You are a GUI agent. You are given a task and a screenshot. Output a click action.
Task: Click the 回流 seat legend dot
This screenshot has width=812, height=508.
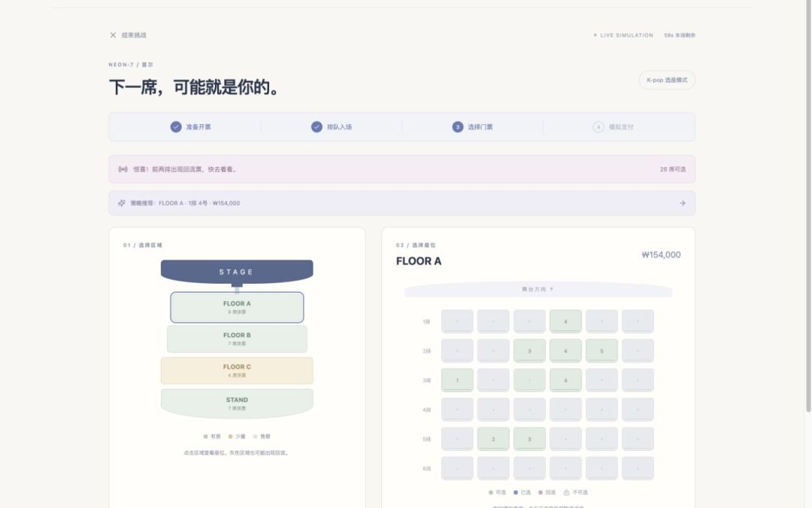[541, 492]
